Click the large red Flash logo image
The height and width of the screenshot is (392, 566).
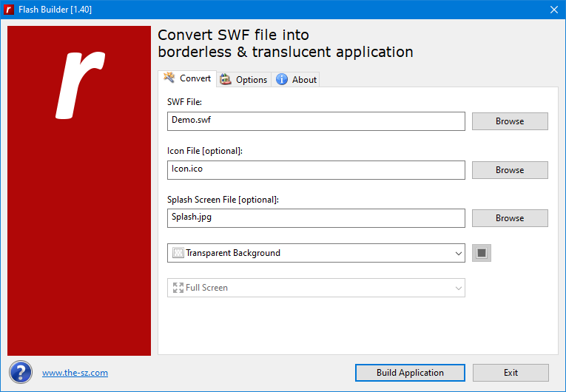pos(79,191)
